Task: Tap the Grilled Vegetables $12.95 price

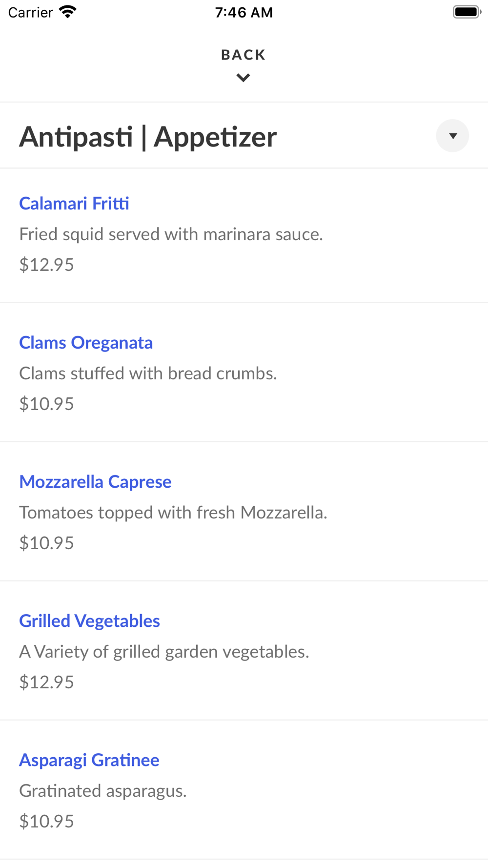Action: click(46, 682)
